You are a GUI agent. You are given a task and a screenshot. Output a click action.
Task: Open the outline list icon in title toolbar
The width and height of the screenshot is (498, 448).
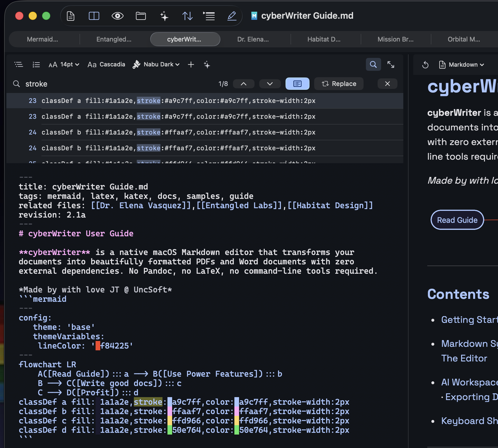pyautogui.click(x=209, y=16)
